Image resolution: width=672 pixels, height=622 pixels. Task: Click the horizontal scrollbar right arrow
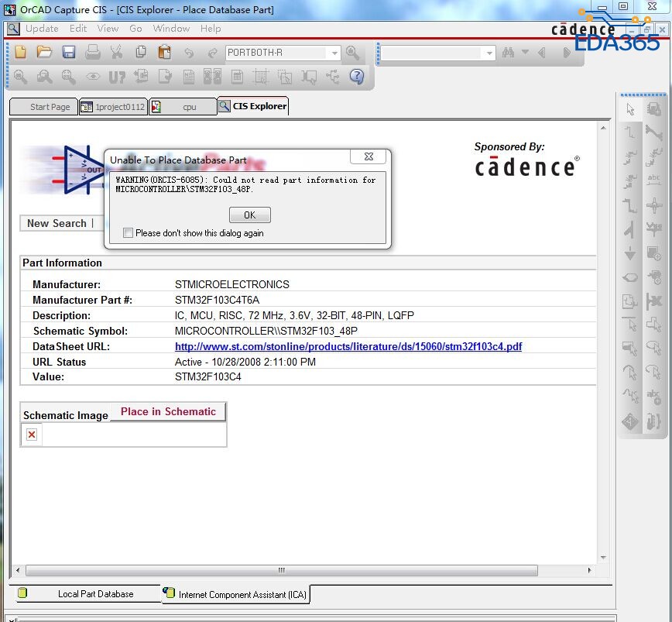click(x=590, y=570)
